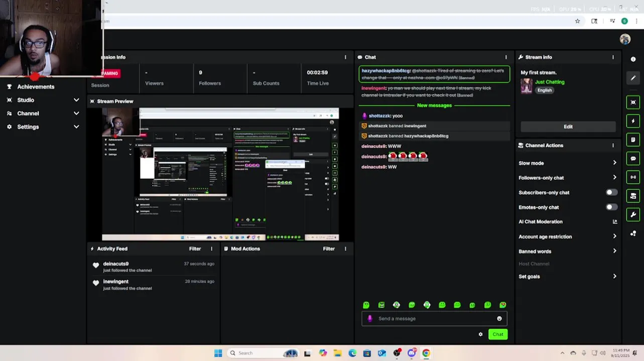Image resolution: width=644 pixels, height=361 pixels.
Task: Click the 00:02:59 Time Live value
Action: (x=317, y=73)
